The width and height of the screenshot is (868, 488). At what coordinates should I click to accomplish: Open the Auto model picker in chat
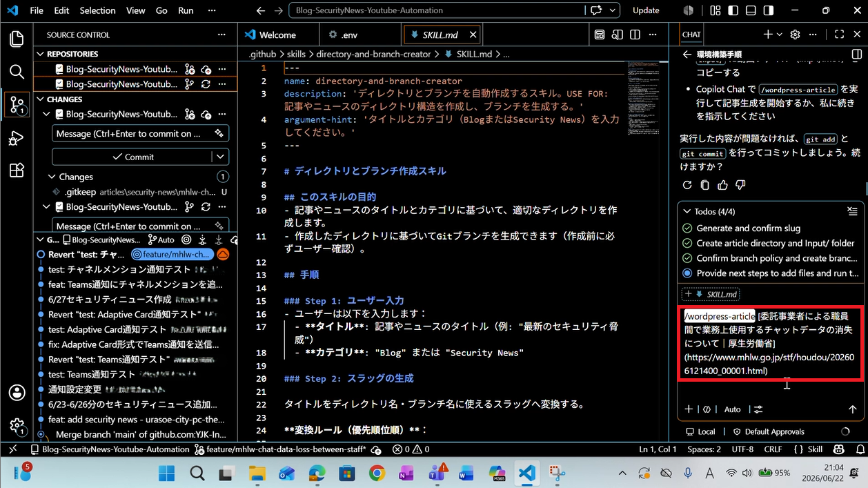(732, 409)
